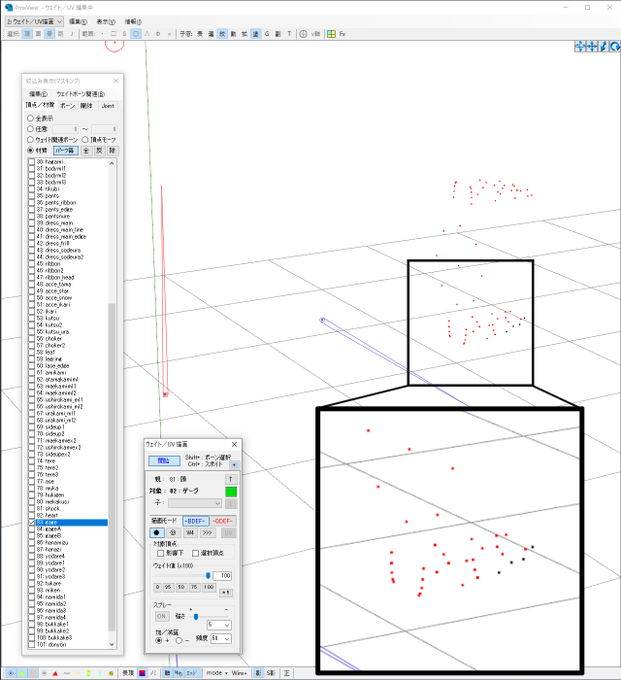Screen dimensions: 621x680
Task: Open the 編集(E) menu in main window
Action: (x=78, y=22)
